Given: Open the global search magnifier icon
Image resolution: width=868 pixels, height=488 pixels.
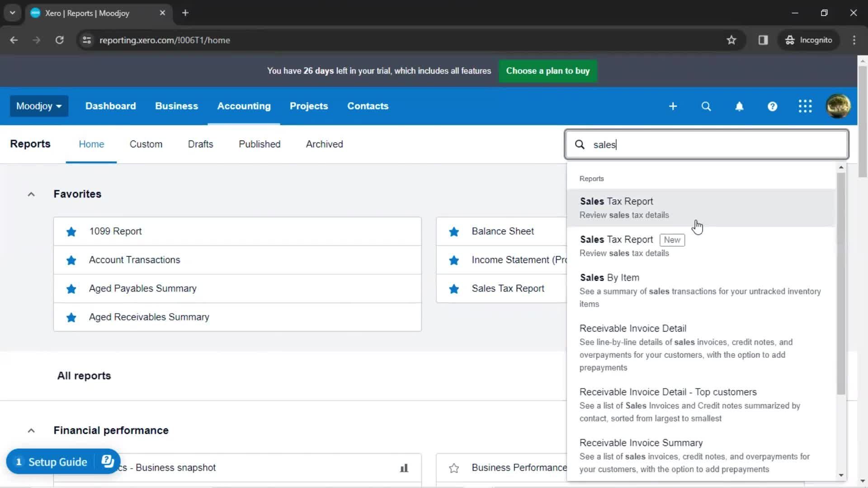Looking at the screenshot, I should coord(706,106).
